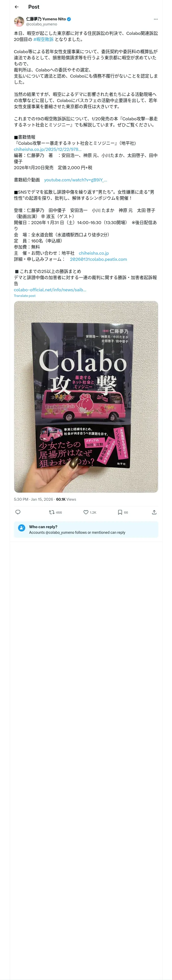Open the Colabo攻撃 book photo

86,396
